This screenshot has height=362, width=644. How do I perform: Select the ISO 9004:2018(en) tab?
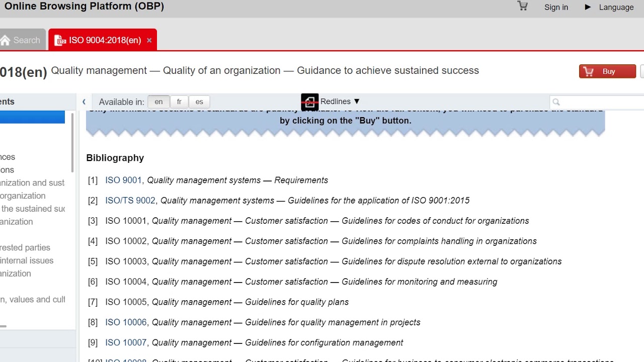click(103, 40)
